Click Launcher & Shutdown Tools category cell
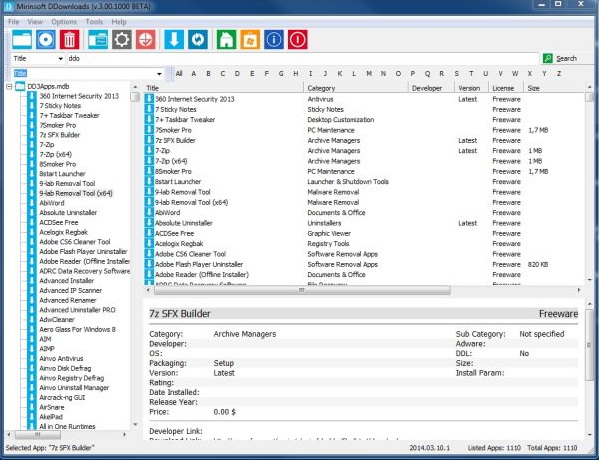 pos(348,182)
